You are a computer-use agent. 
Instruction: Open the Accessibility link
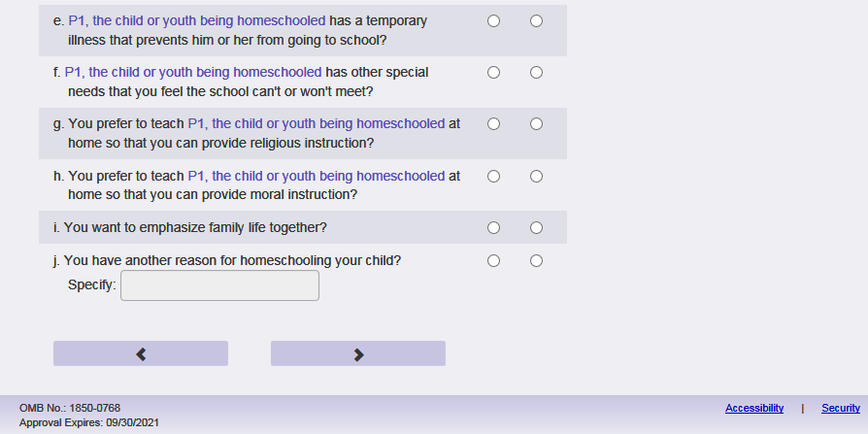click(x=754, y=409)
